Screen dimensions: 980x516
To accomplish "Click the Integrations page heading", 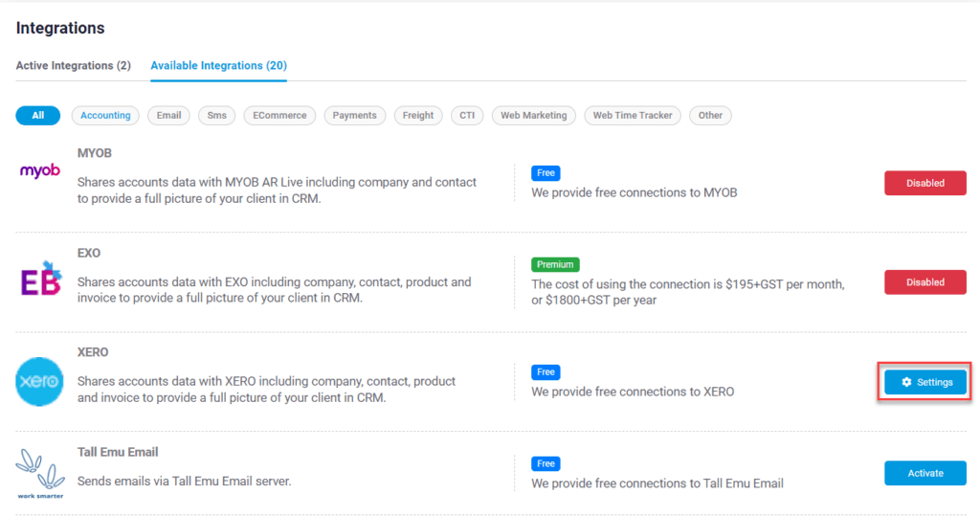I will [60, 28].
